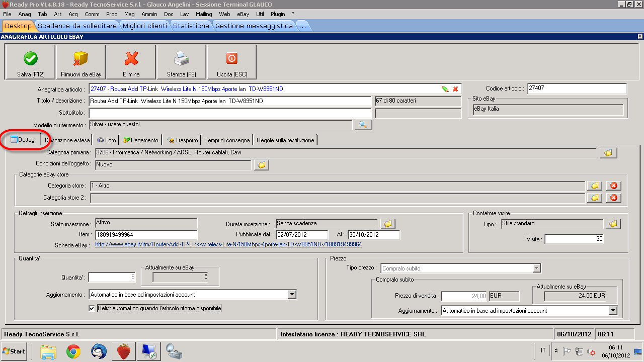Viewport: 644px width, 362px height.
Task: Click the Stampa (F9) printer button
Action: [181, 62]
